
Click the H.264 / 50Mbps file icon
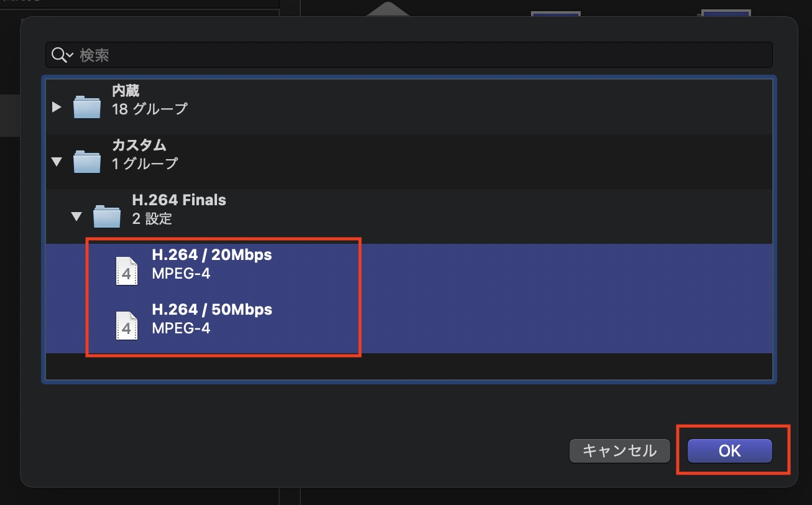pos(126,327)
